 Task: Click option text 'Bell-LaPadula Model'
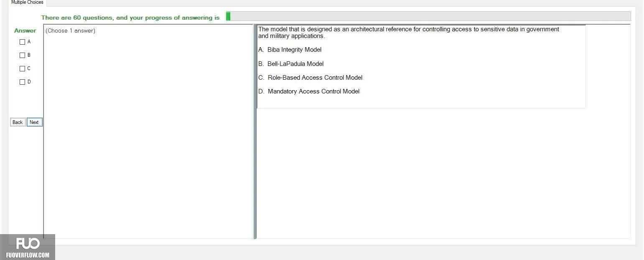[295, 64]
